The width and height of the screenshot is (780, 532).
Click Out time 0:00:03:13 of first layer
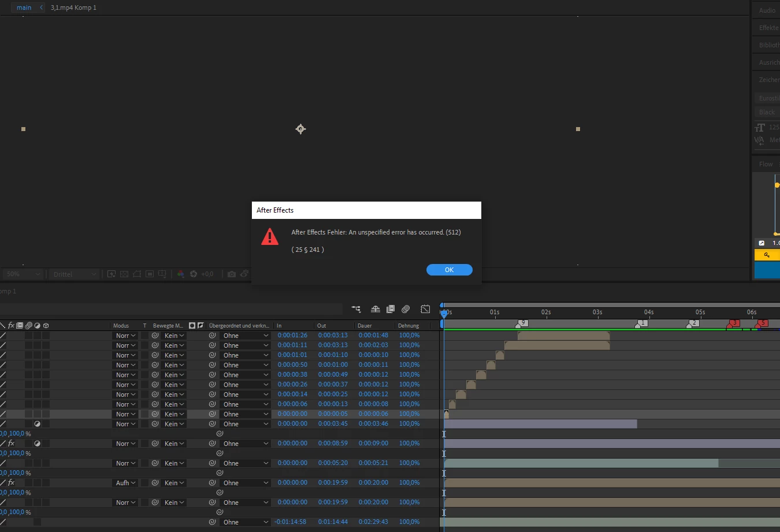tap(333, 335)
